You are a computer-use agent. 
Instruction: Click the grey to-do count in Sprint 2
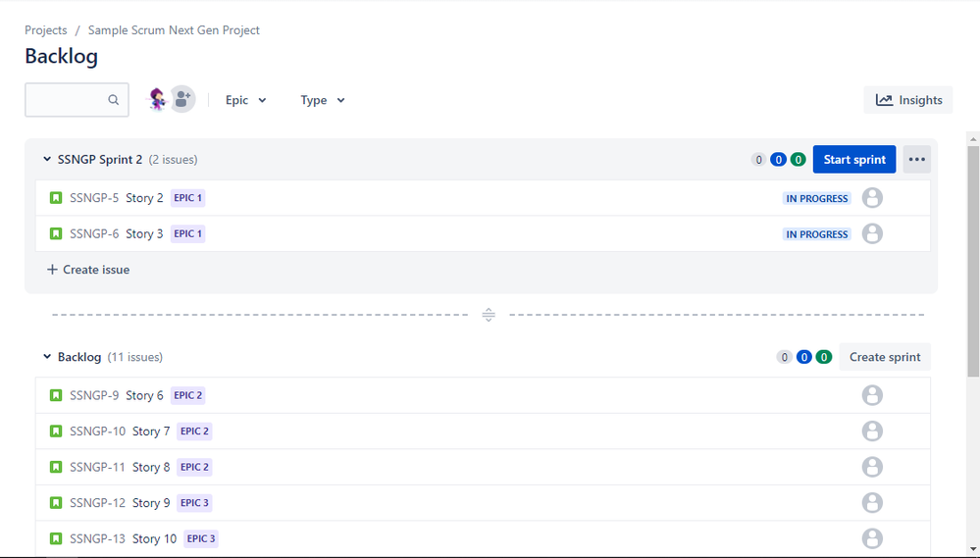(758, 159)
